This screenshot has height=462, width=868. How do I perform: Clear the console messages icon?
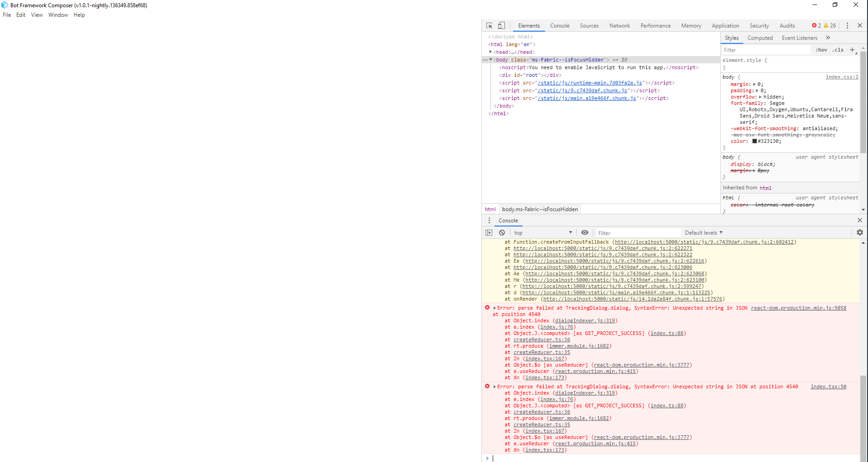502,232
